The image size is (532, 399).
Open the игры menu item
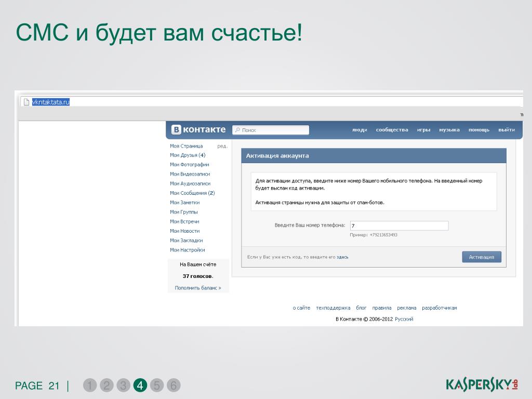tap(423, 129)
